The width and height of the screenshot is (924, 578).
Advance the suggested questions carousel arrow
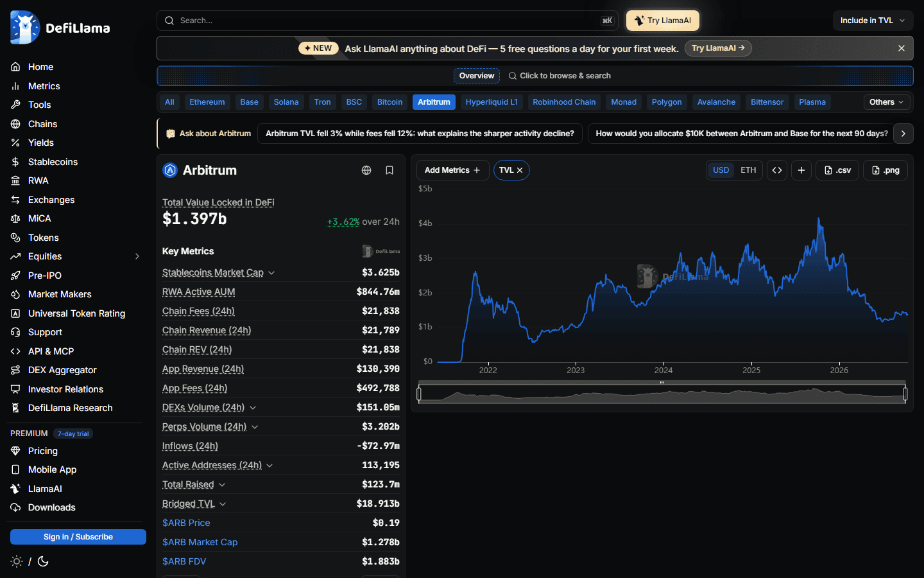[x=903, y=134]
